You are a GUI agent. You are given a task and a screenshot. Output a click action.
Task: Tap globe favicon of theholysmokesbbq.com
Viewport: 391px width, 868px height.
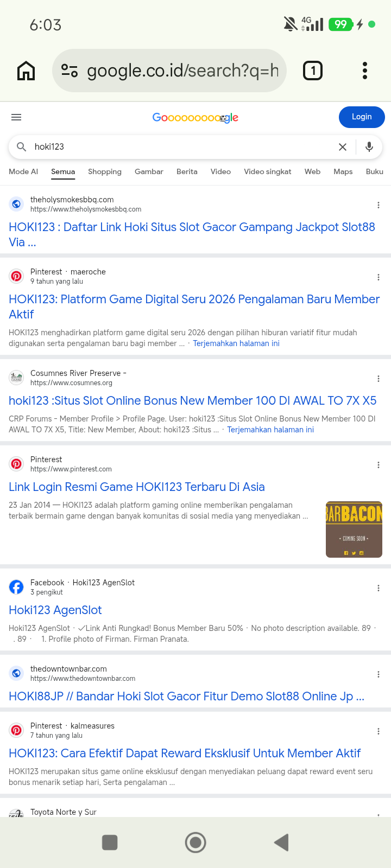[16, 204]
